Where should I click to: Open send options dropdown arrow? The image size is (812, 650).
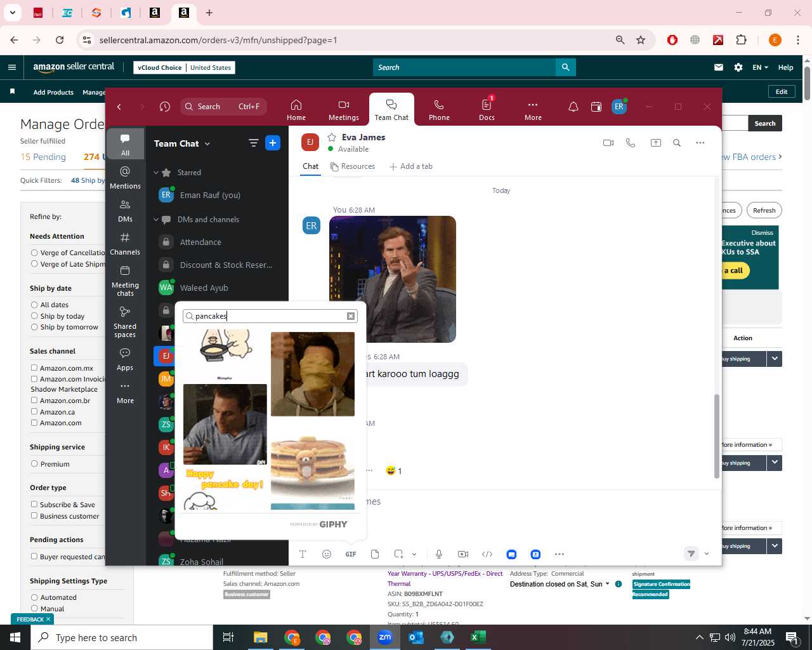point(707,554)
